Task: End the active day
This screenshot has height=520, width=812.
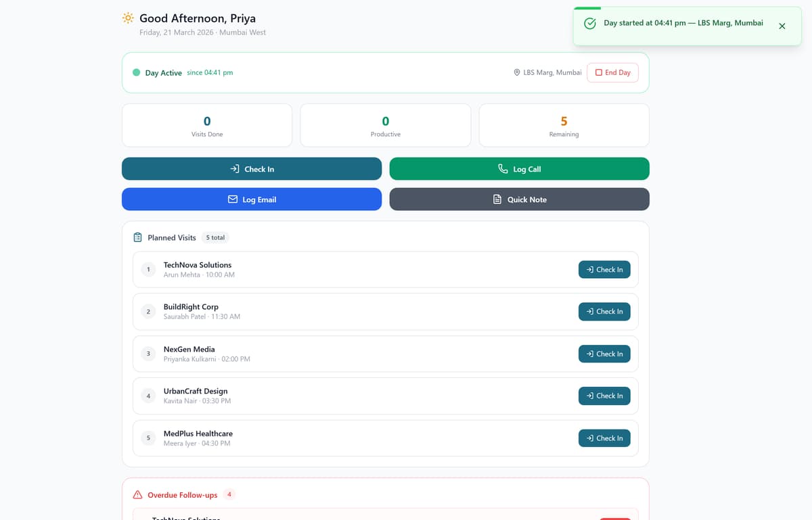Action: tap(612, 72)
